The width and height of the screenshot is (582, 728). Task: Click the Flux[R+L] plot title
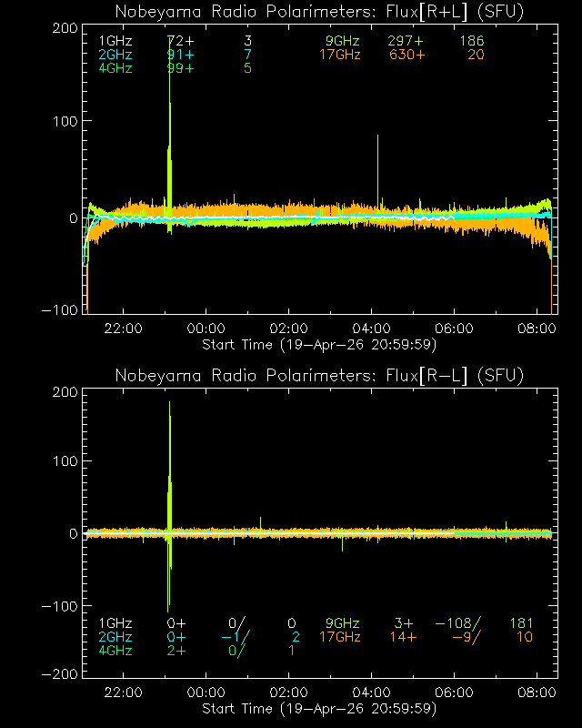coord(319,12)
